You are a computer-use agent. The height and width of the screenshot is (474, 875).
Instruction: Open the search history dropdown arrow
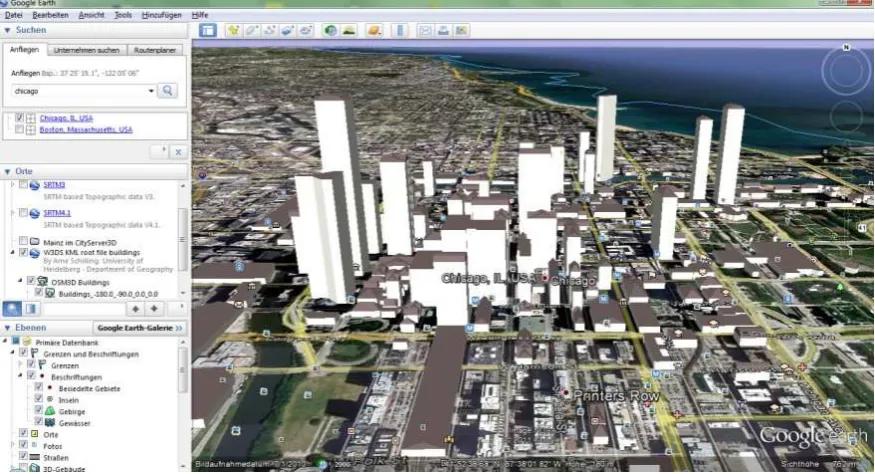coord(151,90)
